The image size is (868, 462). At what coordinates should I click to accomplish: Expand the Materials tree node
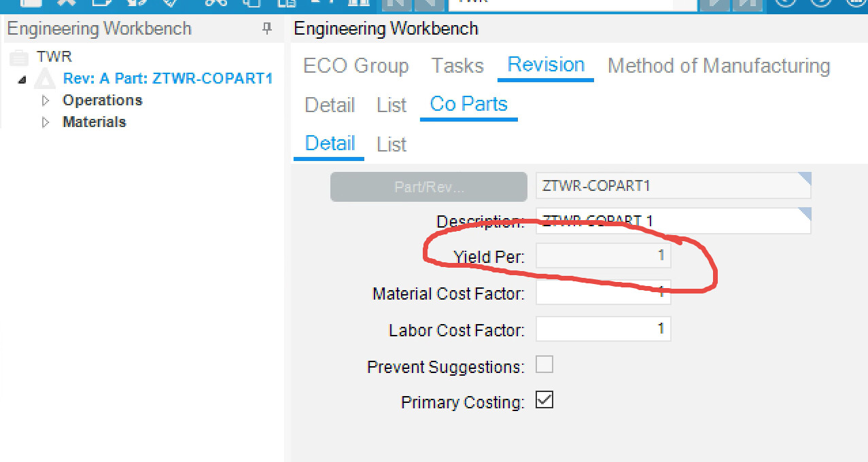[x=46, y=122]
